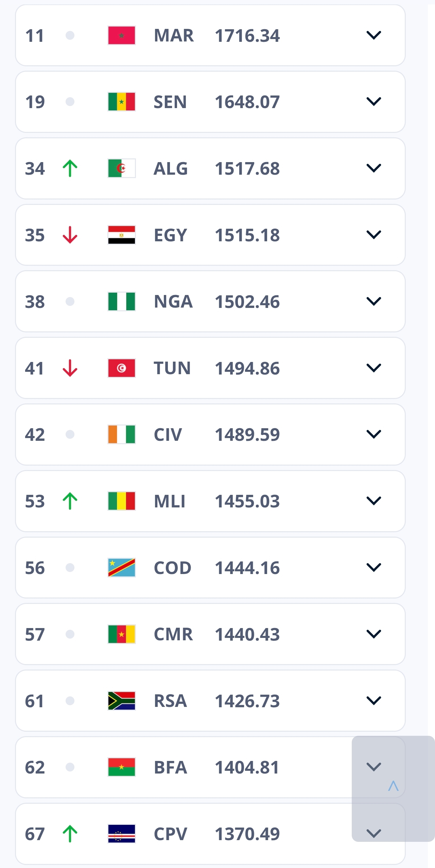Viewport: 435px width, 868px height.
Task: Click the Tunisia flag icon
Action: tap(121, 367)
